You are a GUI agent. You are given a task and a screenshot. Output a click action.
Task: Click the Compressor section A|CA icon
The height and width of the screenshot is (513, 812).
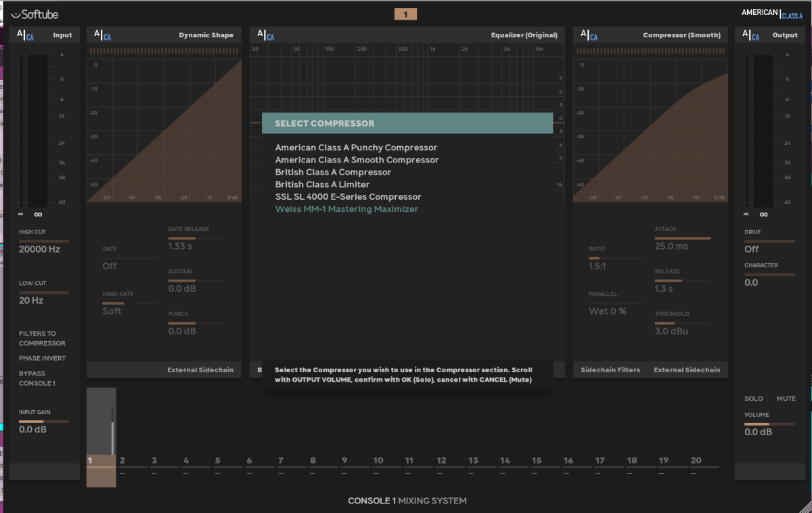pyautogui.click(x=589, y=35)
